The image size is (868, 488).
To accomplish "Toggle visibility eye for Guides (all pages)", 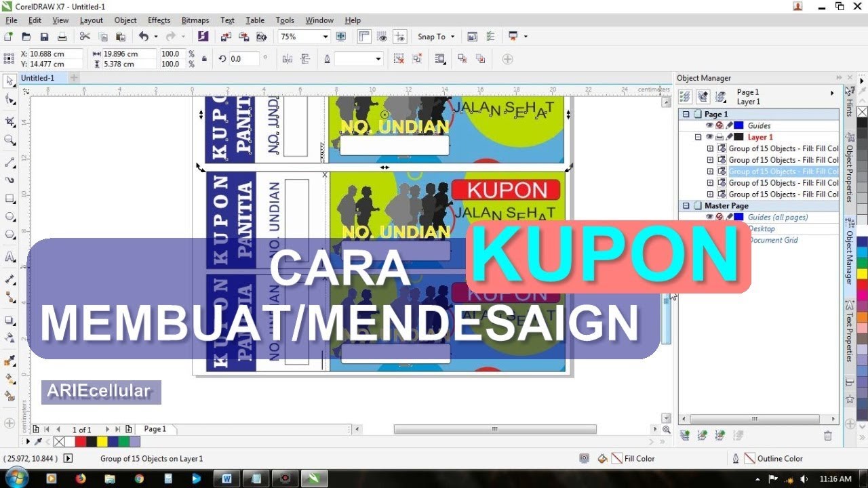I will pyautogui.click(x=709, y=217).
